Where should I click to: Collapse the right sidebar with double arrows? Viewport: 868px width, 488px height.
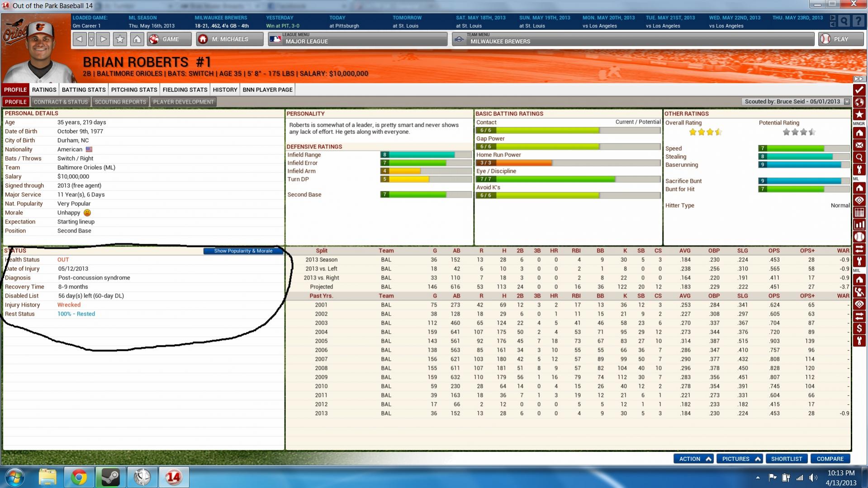tap(859, 79)
